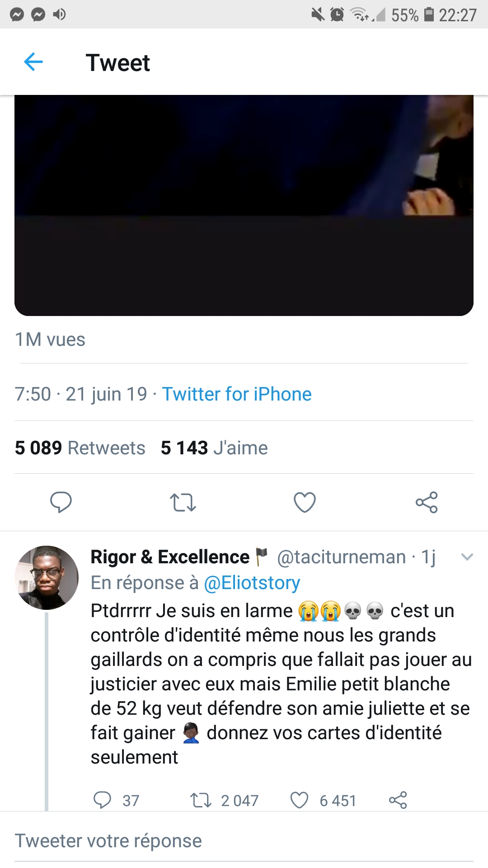The image size is (488, 868).
Task: Tap the reply bubble icon under the main tweet
Action: pyautogui.click(x=61, y=502)
